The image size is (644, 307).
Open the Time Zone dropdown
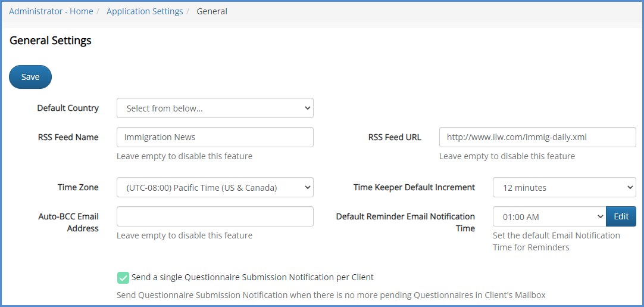[x=215, y=187]
